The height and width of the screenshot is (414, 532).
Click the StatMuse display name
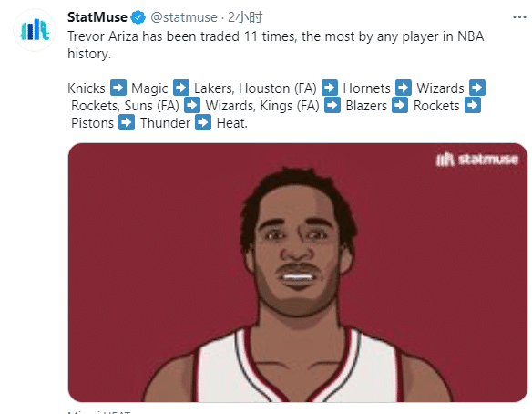coord(97,17)
